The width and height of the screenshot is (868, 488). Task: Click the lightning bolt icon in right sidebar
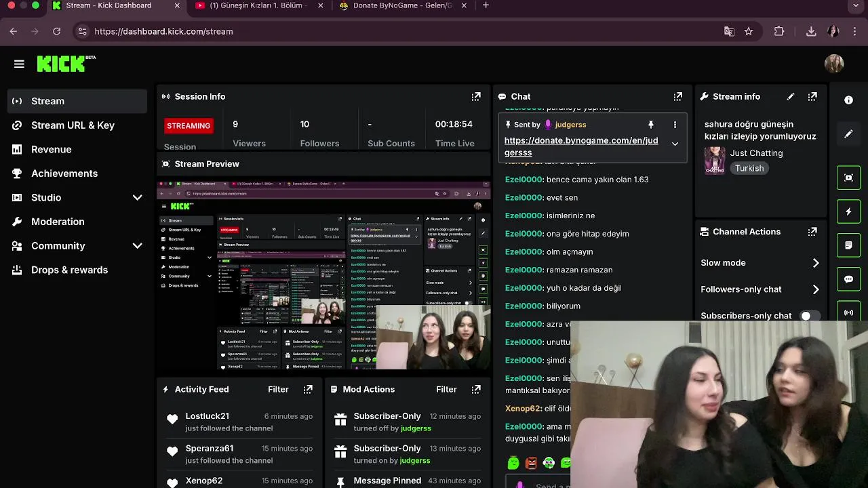click(848, 211)
